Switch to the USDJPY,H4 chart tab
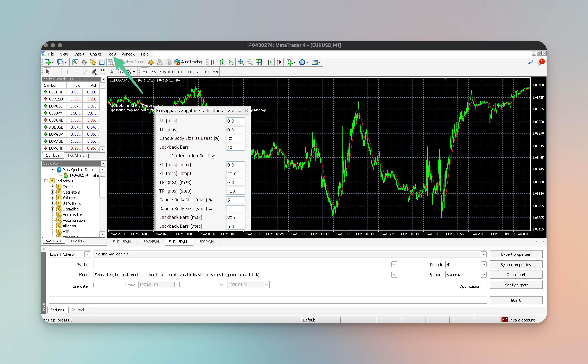 [x=206, y=242]
